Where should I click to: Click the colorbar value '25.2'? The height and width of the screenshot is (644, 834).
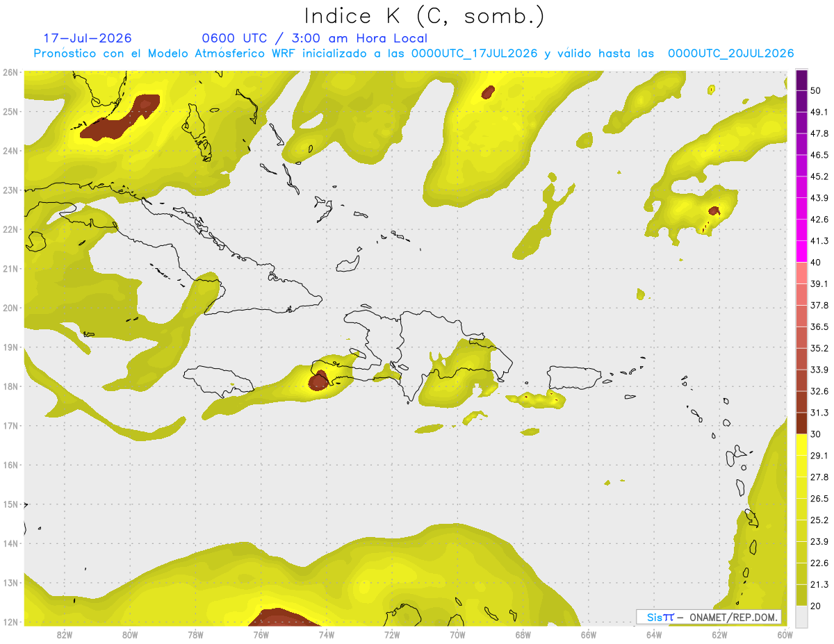click(819, 520)
